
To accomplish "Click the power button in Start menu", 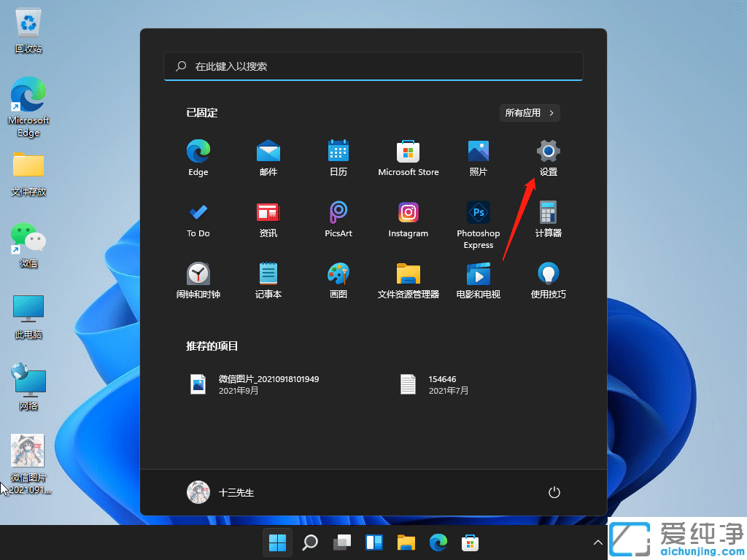I will click(x=554, y=492).
